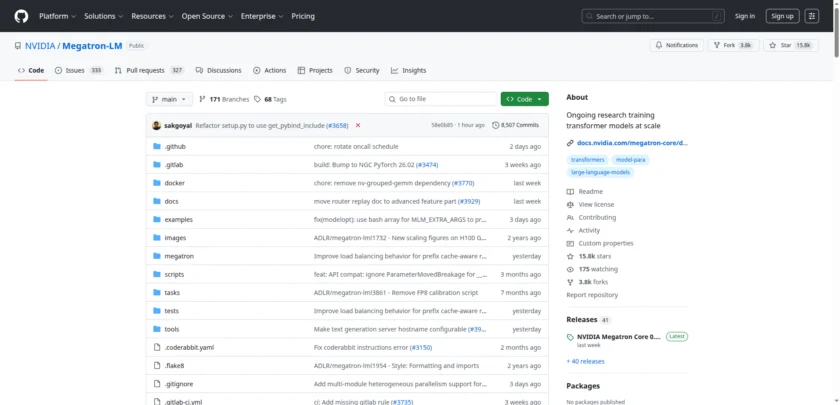This screenshot has width=840, height=405.
Task: Expand the Resources menu
Action: [x=152, y=16]
